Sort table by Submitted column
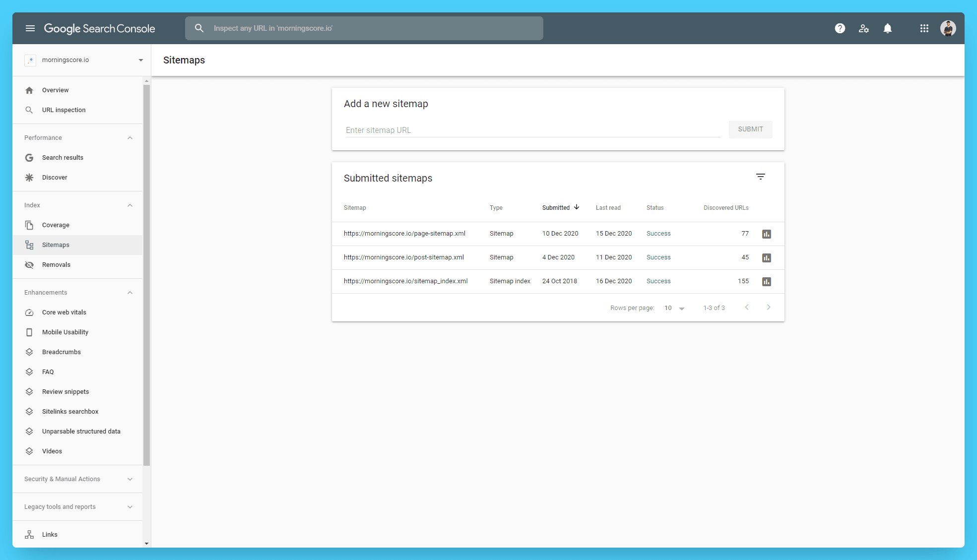Viewport: 977px width, 560px height. click(561, 208)
